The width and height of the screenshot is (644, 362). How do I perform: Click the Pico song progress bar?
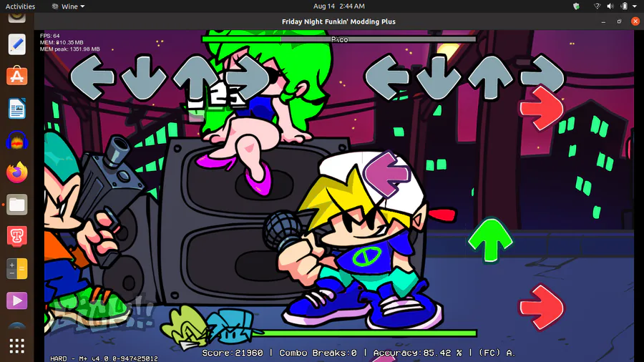tap(339, 39)
